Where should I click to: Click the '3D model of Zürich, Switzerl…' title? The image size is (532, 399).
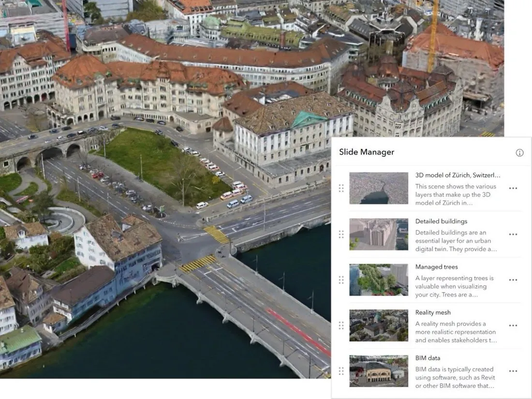(458, 175)
